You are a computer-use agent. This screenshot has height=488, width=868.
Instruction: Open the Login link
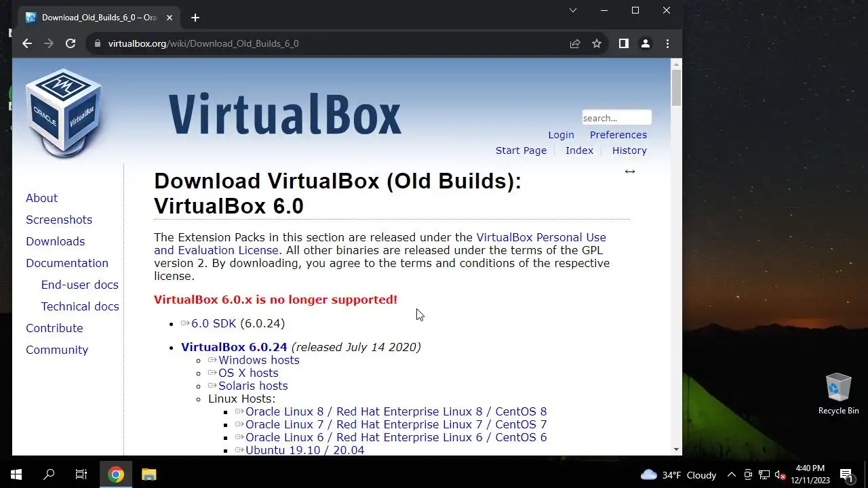pos(561,135)
